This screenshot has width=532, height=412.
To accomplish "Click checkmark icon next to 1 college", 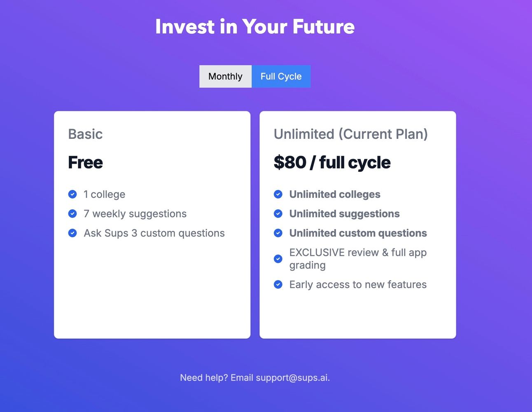I will click(72, 194).
